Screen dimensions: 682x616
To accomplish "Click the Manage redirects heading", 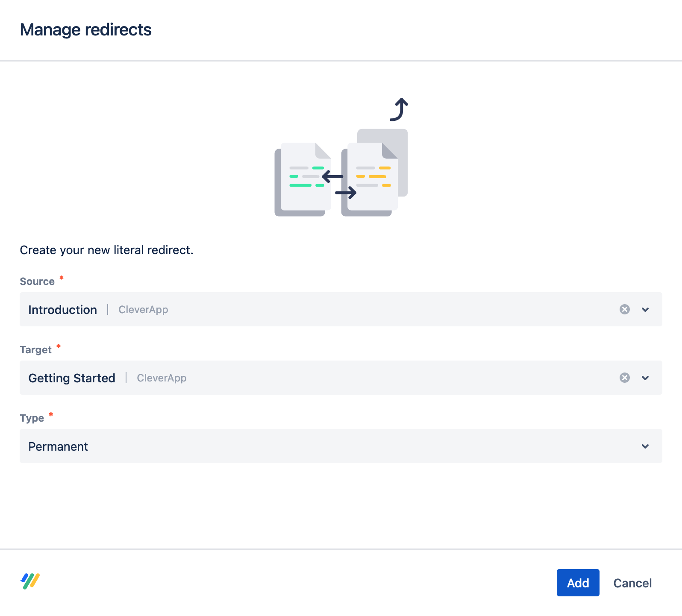I will pos(86,30).
